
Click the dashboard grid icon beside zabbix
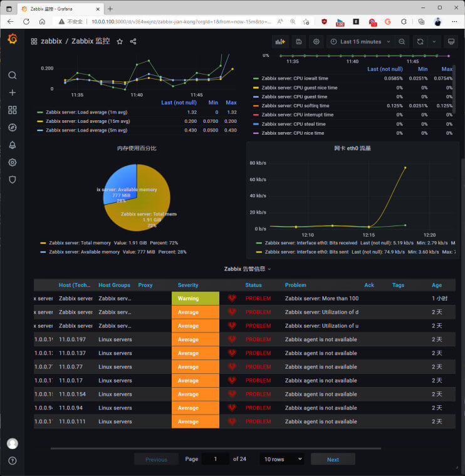tap(34, 41)
